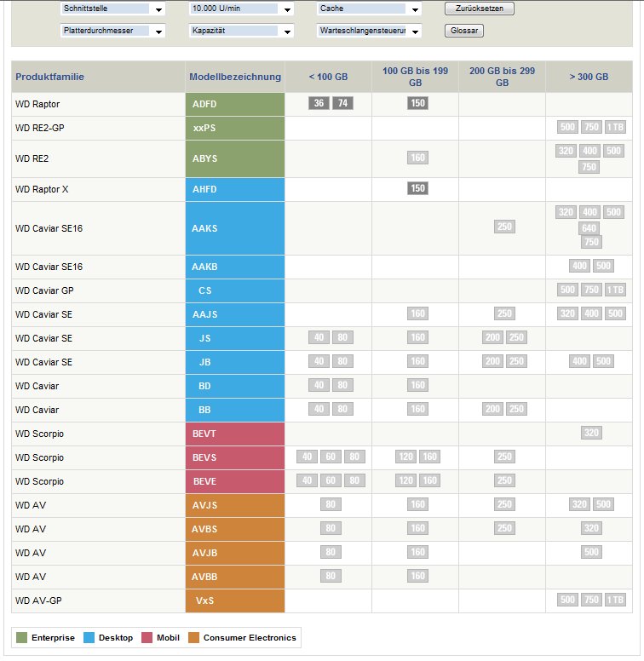644x661 pixels.
Task: Click the Mobil red legend swatch
Action: [x=147, y=637]
